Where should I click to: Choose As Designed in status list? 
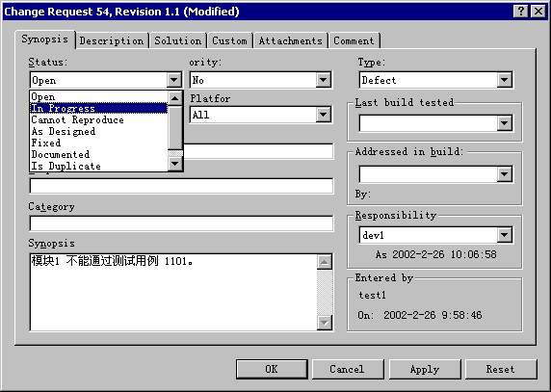point(99,131)
